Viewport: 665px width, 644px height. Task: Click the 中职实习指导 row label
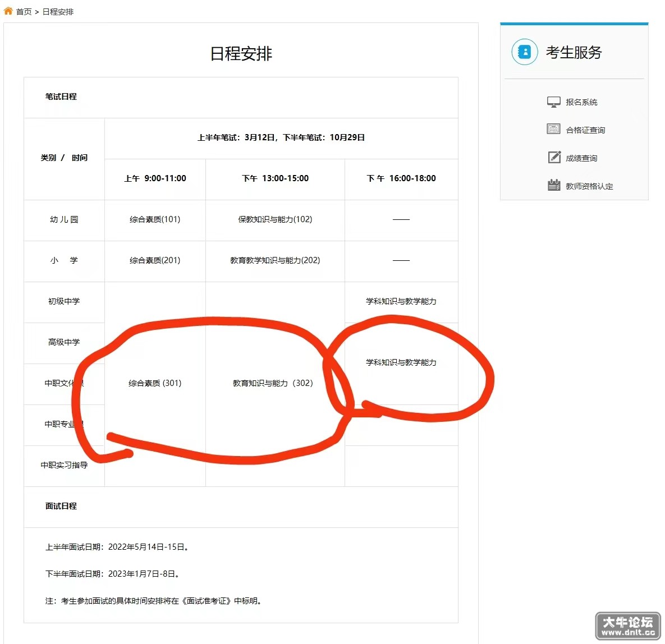(64, 465)
